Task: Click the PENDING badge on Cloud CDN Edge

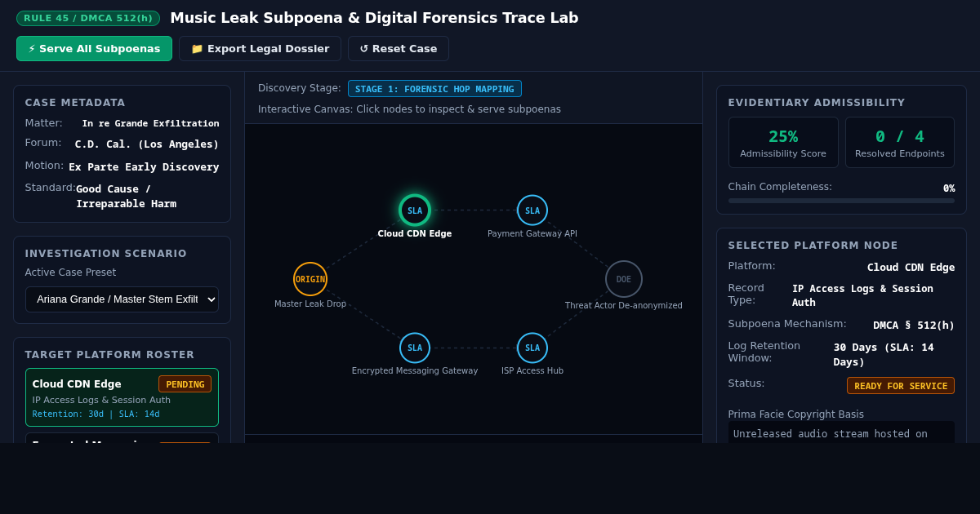Action: pyautogui.click(x=185, y=384)
